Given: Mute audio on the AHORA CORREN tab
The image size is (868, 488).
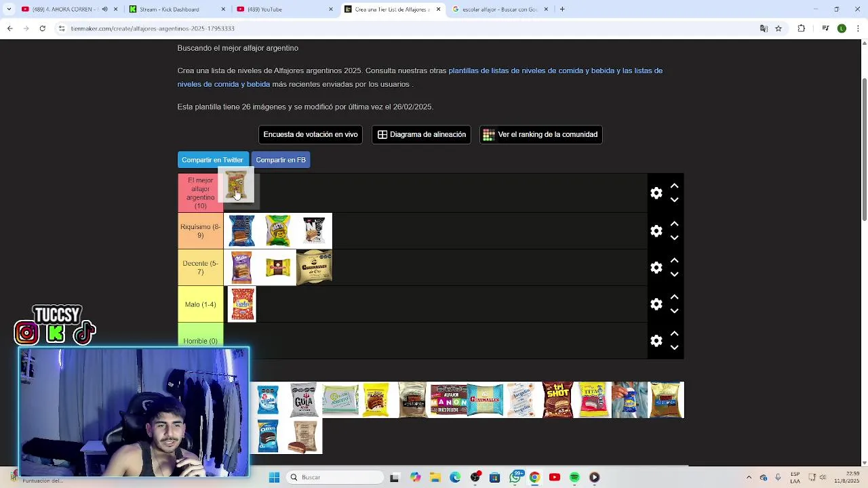Looking at the screenshot, I should (x=104, y=9).
